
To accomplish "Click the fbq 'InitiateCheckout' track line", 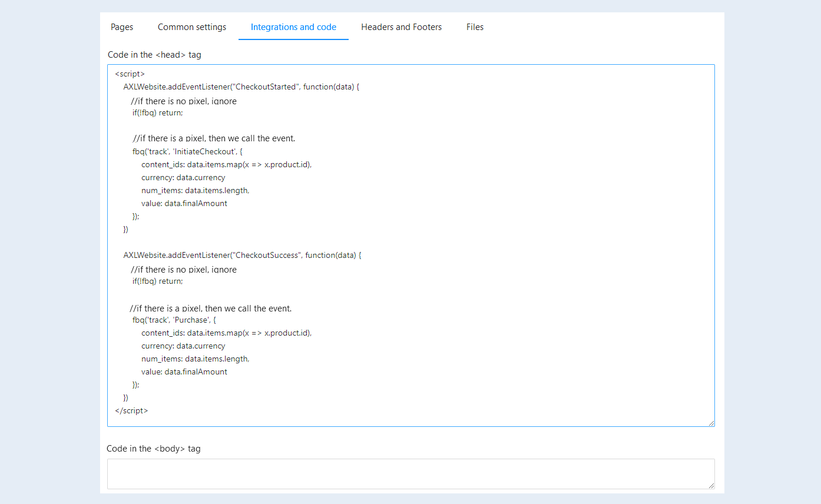I will [187, 151].
